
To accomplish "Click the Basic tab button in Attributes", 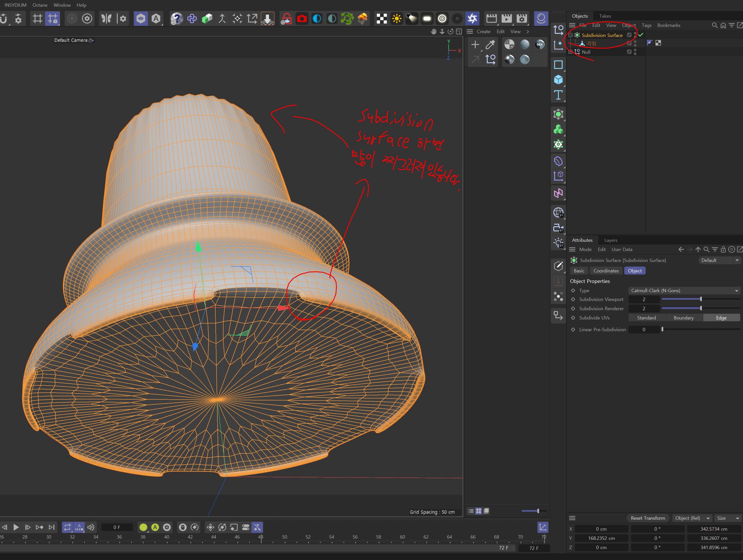I will (579, 271).
